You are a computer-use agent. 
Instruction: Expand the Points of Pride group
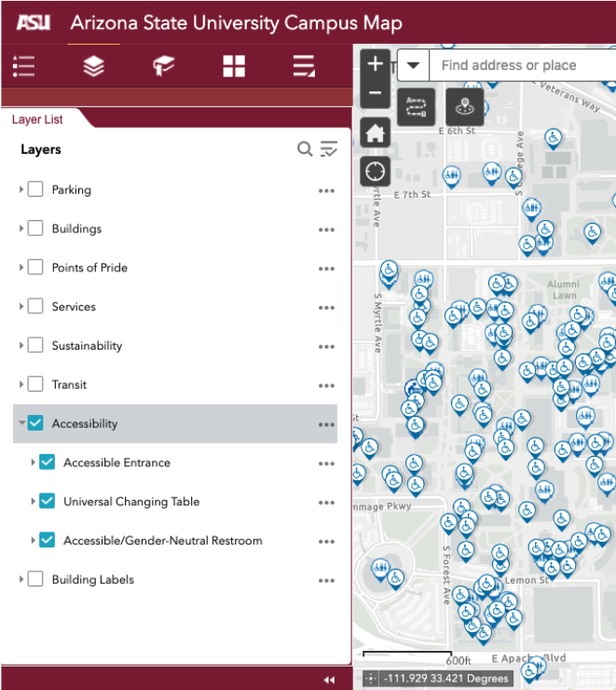click(x=21, y=267)
